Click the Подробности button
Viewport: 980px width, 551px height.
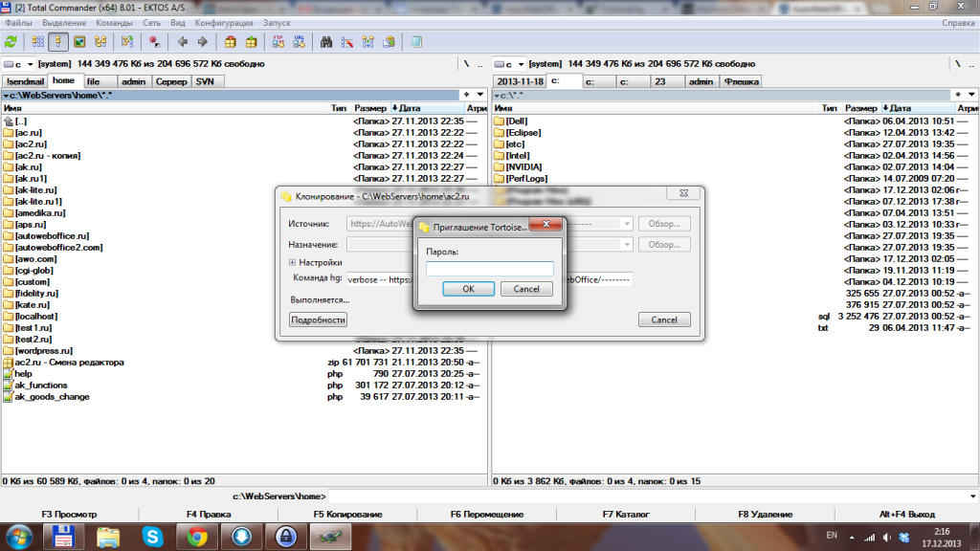point(318,320)
